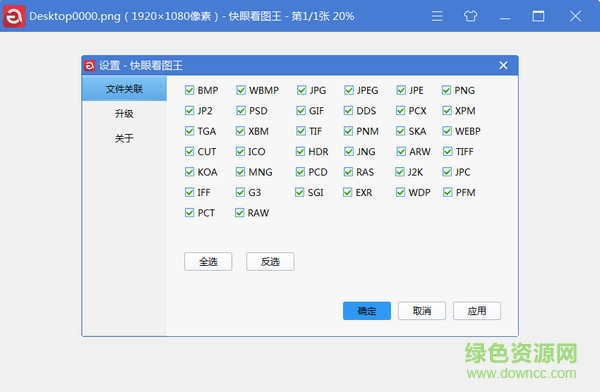Toggle the PNM checkbox
The image size is (600, 392).
[x=348, y=131]
